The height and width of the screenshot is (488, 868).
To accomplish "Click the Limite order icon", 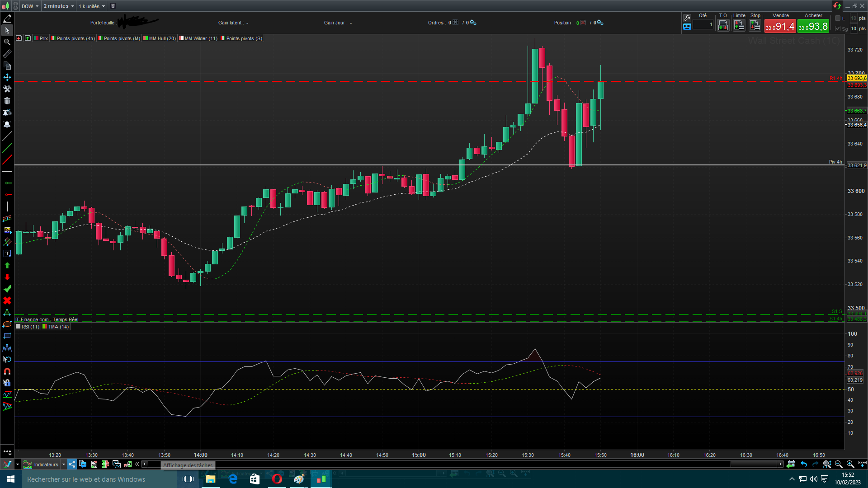I will point(739,26).
